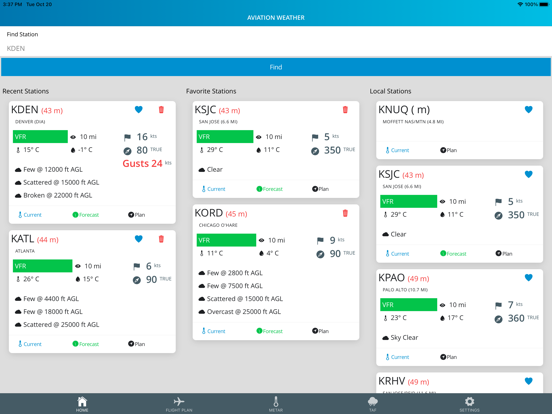
Task: Open Current for local KSJC
Action: click(397, 253)
